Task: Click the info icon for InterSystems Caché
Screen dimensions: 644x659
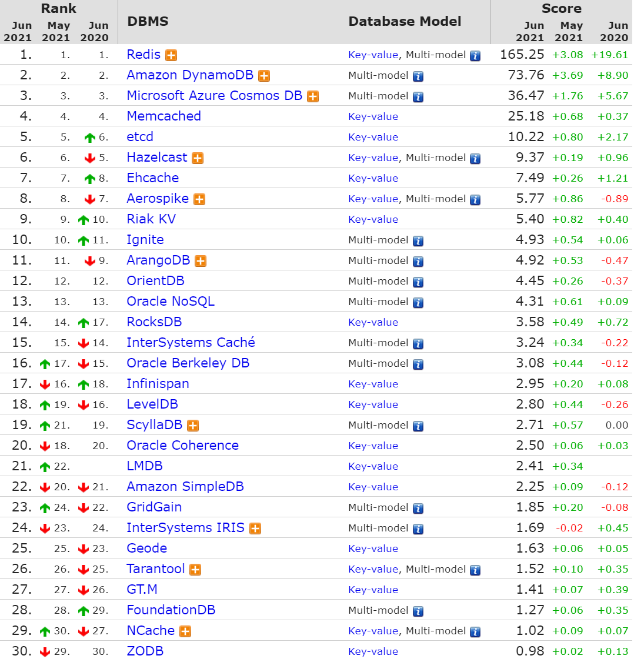Action: [418, 344]
